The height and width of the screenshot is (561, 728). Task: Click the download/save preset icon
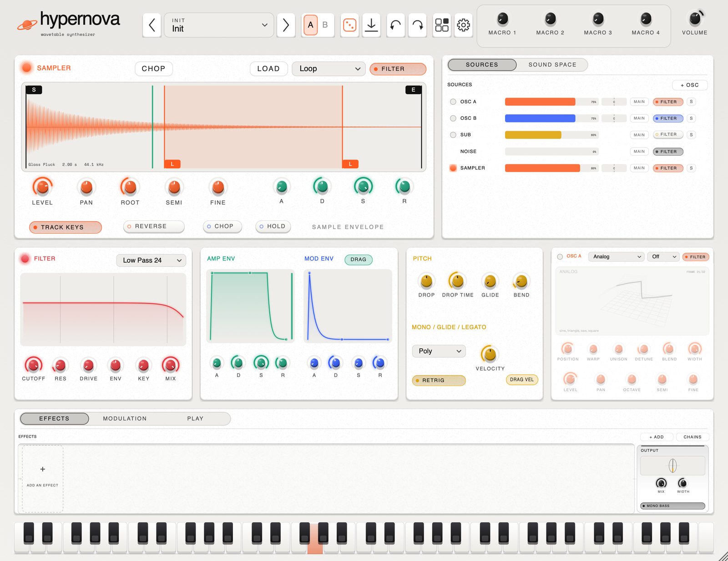tap(371, 25)
